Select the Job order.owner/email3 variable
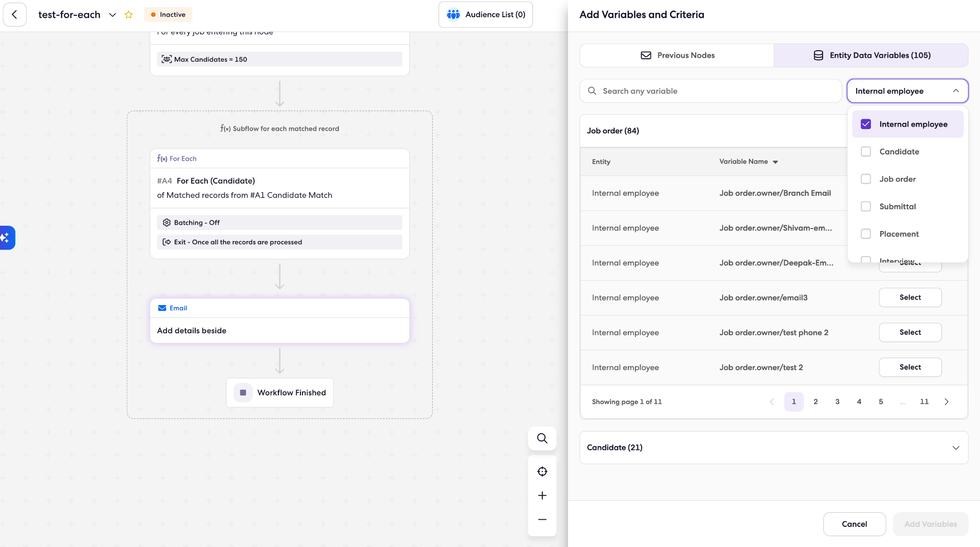 pyautogui.click(x=910, y=297)
